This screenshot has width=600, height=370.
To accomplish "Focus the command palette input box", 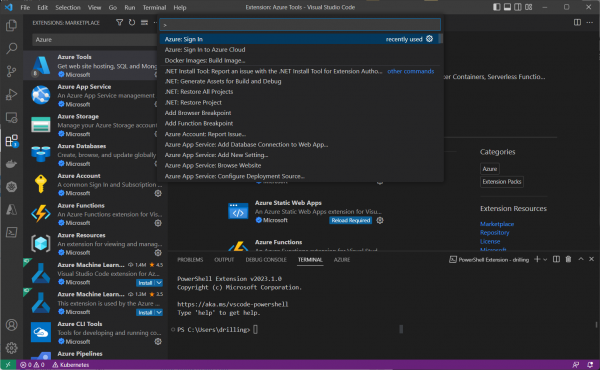I will tap(300, 25).
